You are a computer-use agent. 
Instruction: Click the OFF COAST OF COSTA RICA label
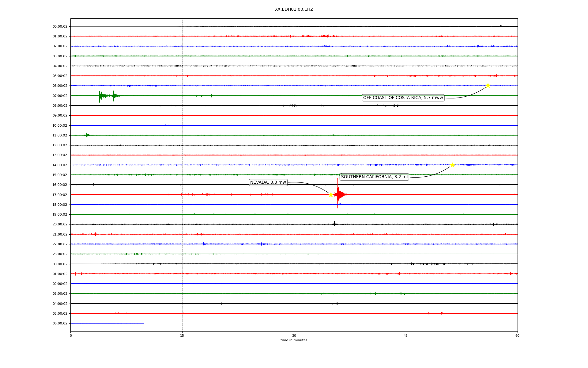[403, 98]
